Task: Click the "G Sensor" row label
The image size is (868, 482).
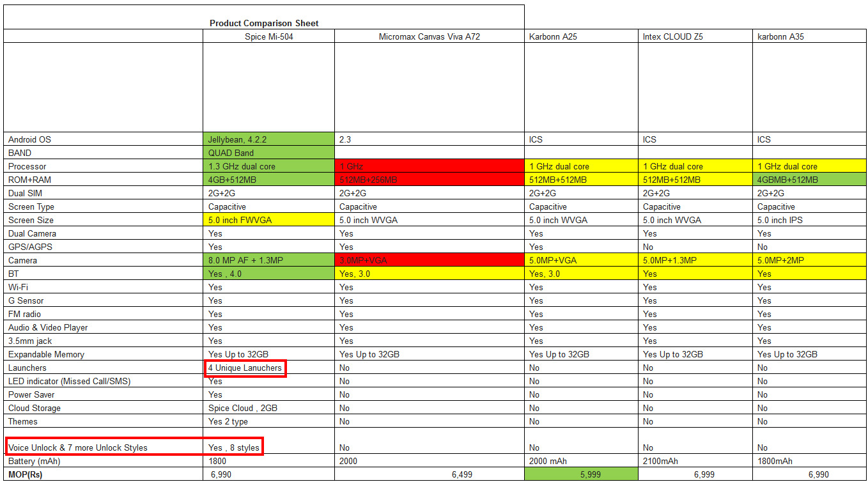Action: (26, 300)
